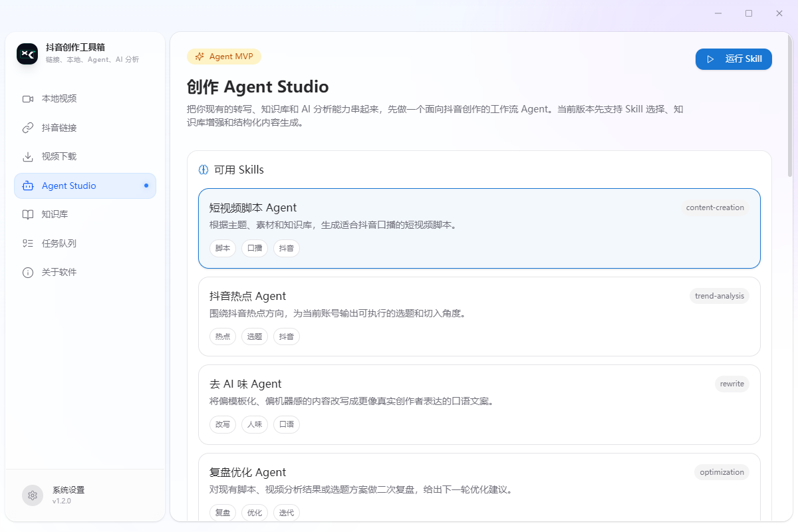Run the selected skill with 运行 Skill
Screen dimensions: 798x532
tap(733, 59)
